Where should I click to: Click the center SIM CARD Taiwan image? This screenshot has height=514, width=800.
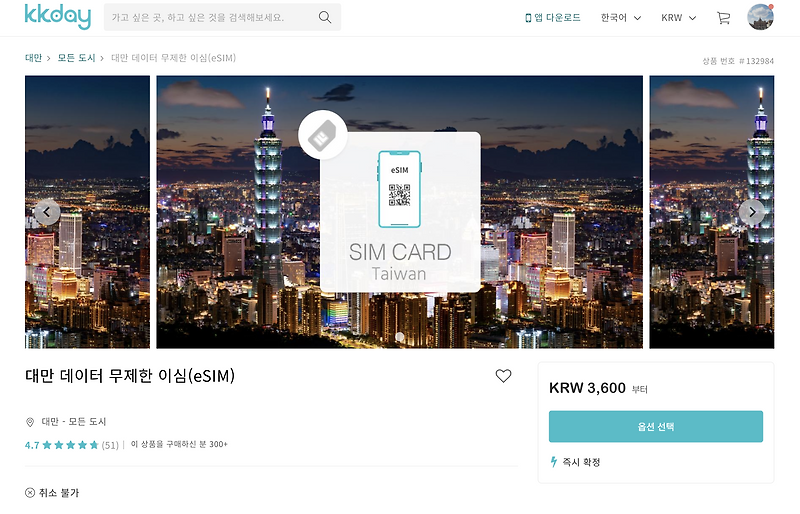tap(399, 212)
